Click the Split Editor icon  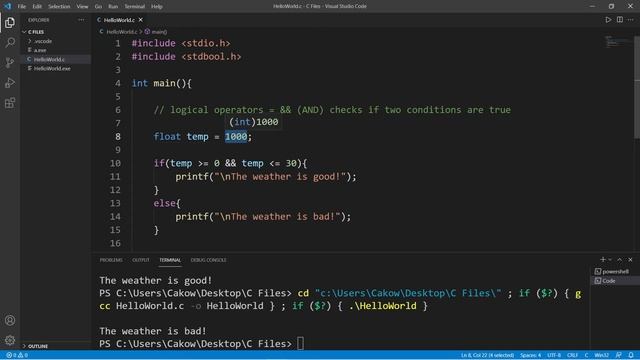[620, 20]
